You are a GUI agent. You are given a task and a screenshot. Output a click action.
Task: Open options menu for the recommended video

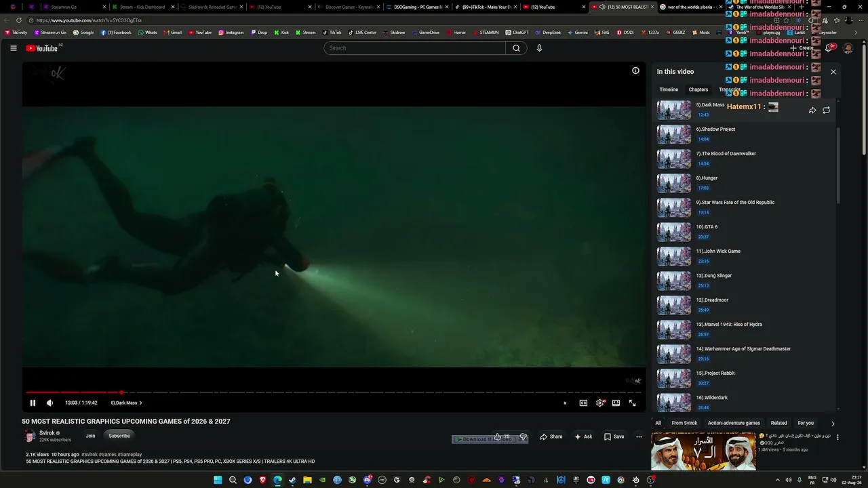[x=837, y=437]
